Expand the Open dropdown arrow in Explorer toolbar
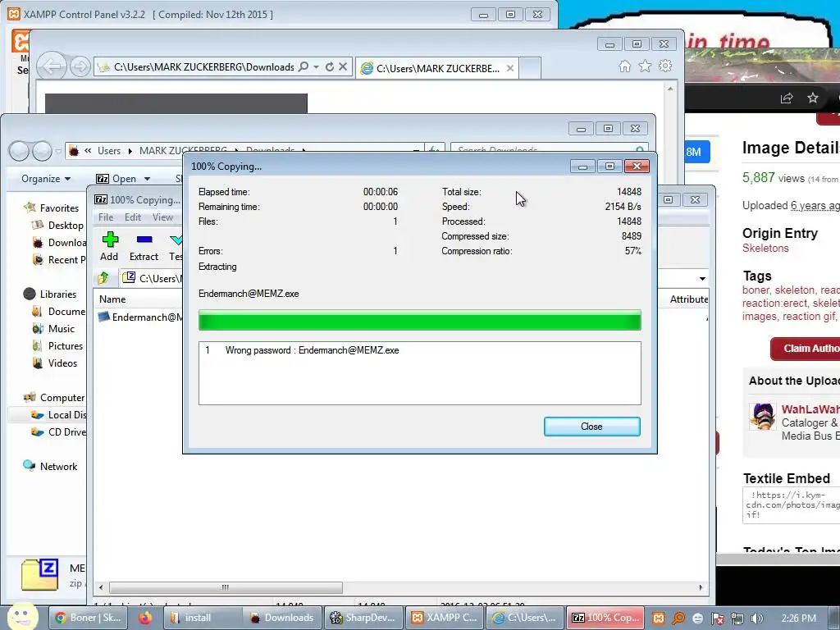The image size is (840, 630). tap(147, 179)
